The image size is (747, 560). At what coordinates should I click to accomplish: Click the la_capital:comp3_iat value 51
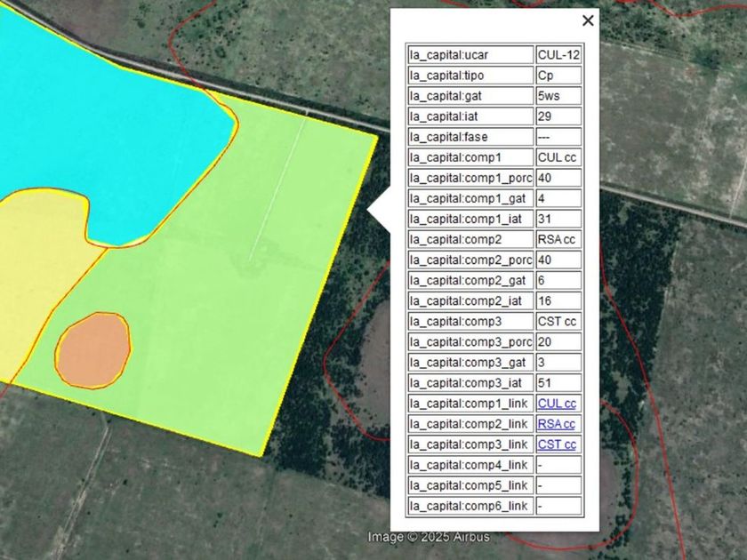coord(558,383)
